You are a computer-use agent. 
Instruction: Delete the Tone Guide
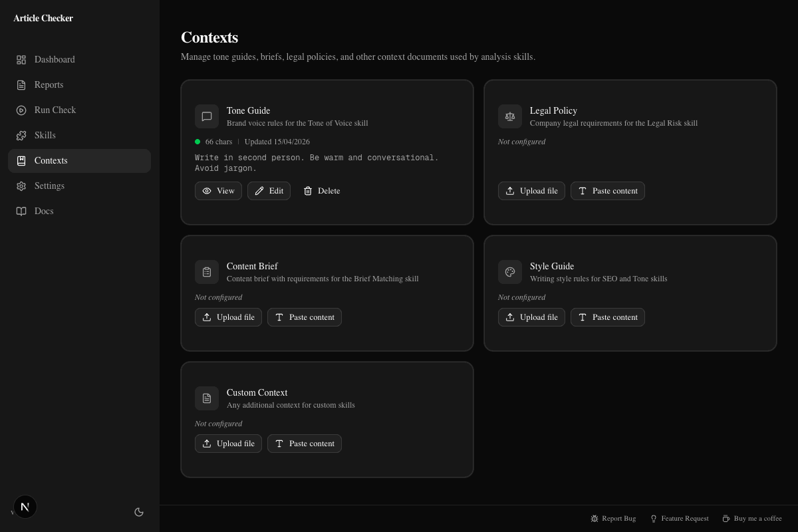click(321, 191)
